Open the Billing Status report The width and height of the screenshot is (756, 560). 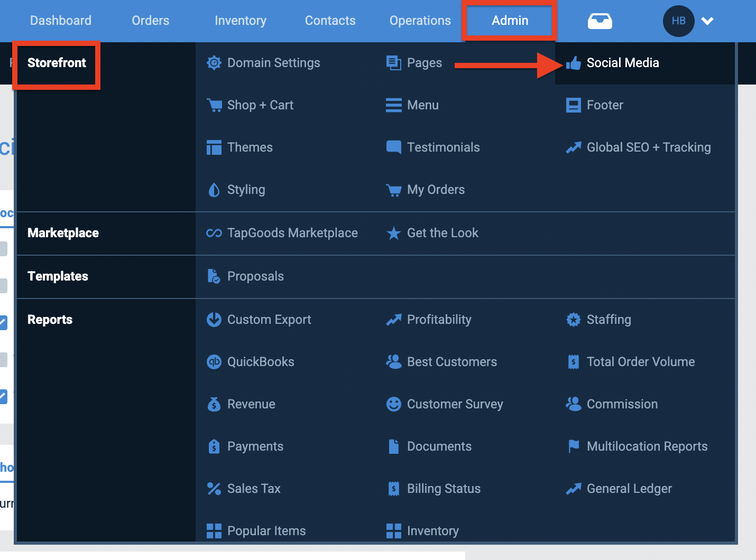444,489
